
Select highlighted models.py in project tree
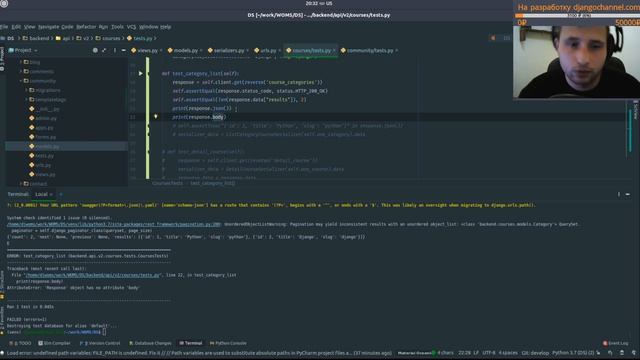[44, 147]
